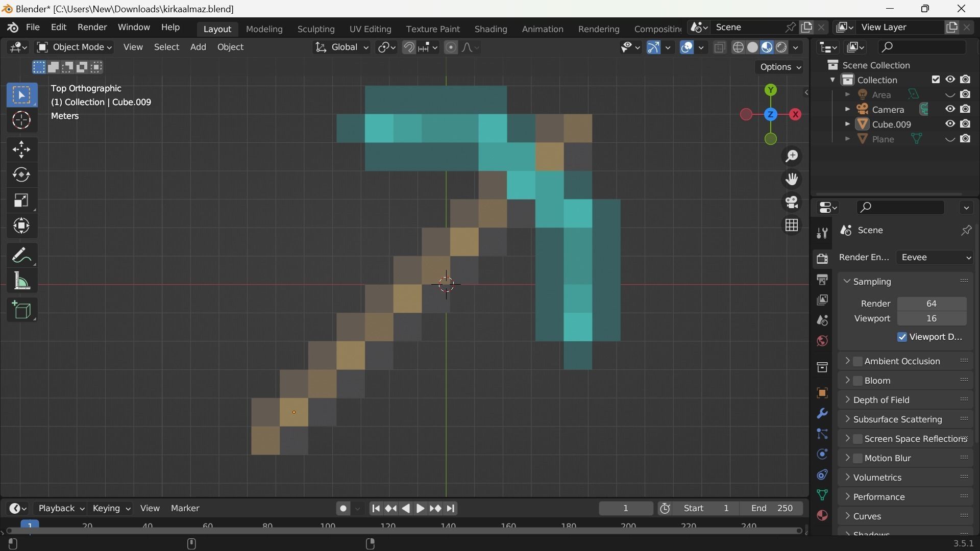The height and width of the screenshot is (551, 980).
Task: Hide Cube.009 in viewport via eye icon
Action: tap(950, 124)
